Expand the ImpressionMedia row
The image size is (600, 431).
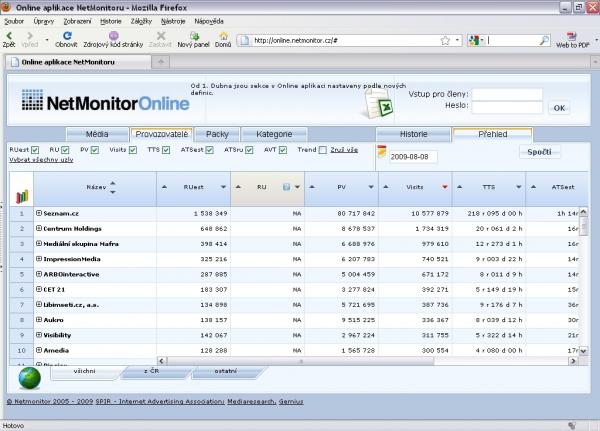tap(39, 259)
